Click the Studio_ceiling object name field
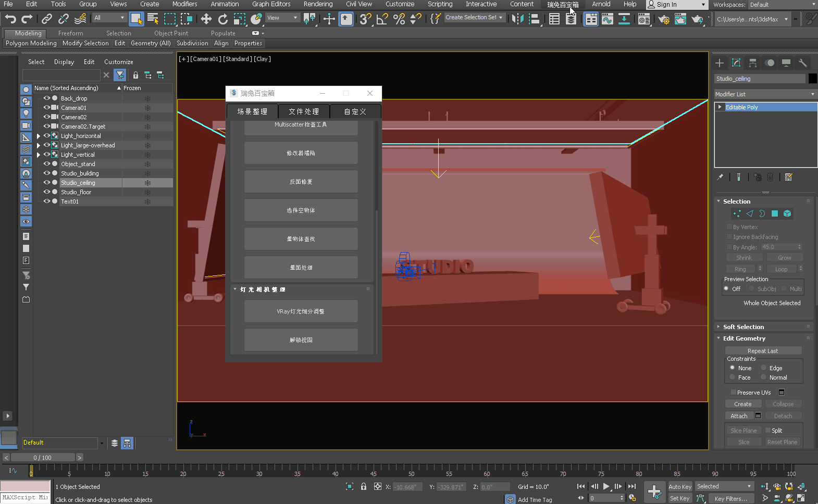 (x=760, y=79)
